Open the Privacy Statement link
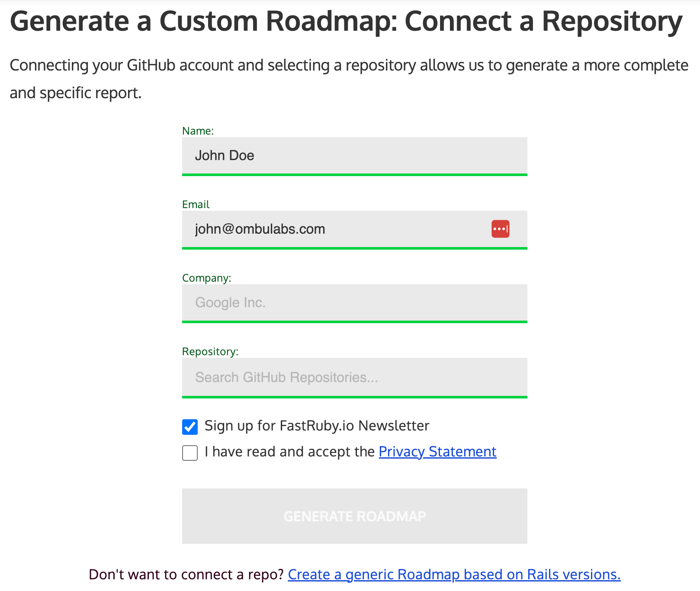 (x=437, y=451)
